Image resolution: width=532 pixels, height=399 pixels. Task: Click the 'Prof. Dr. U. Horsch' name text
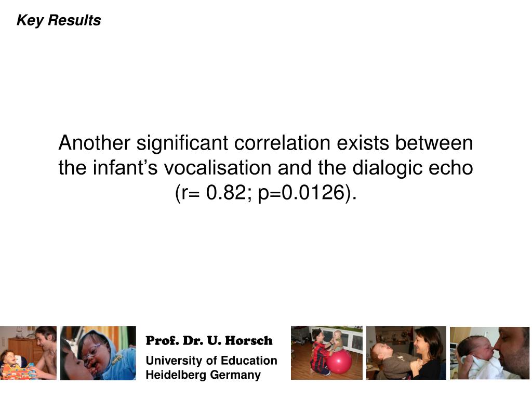coord(209,341)
